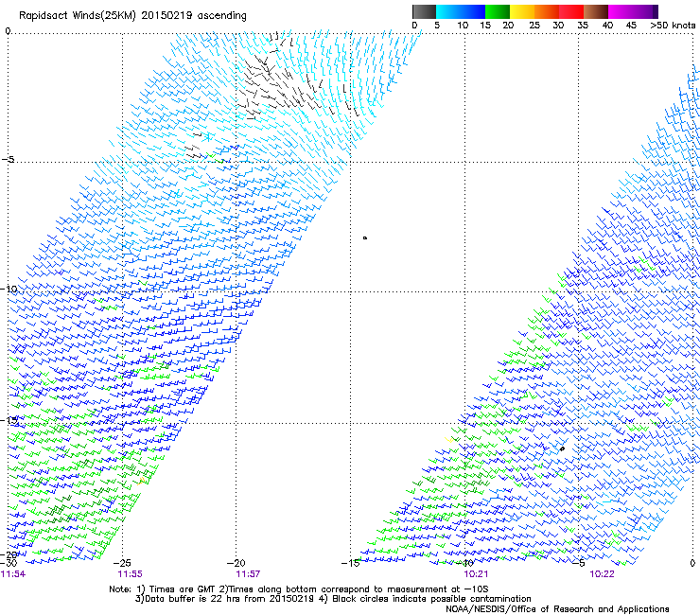The image size is (700, 615).
Task: Click the purple '11:57' time label
Action: [248, 574]
